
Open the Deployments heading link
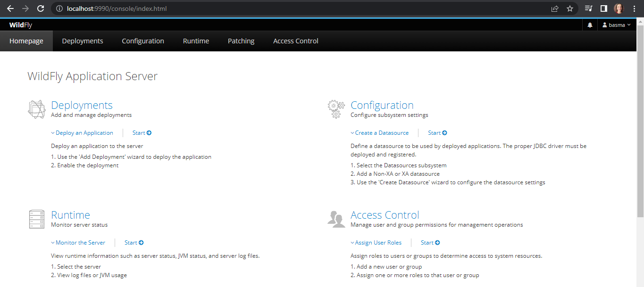82,105
